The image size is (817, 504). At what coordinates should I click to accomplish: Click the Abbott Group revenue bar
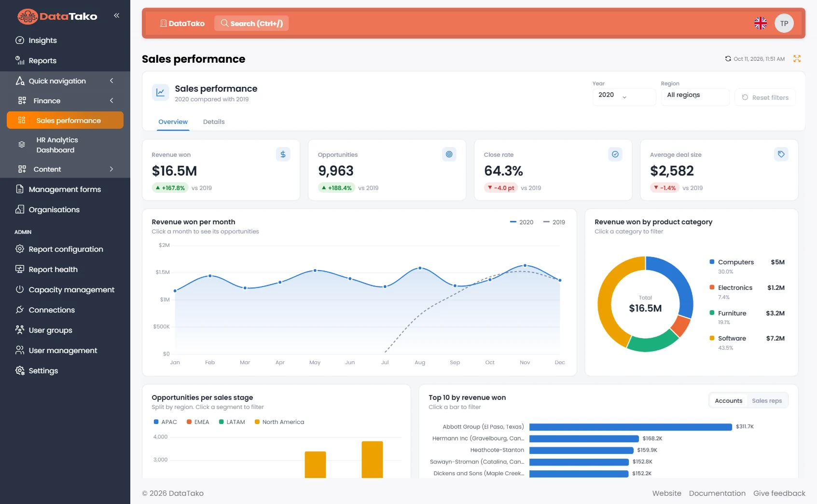pos(630,427)
